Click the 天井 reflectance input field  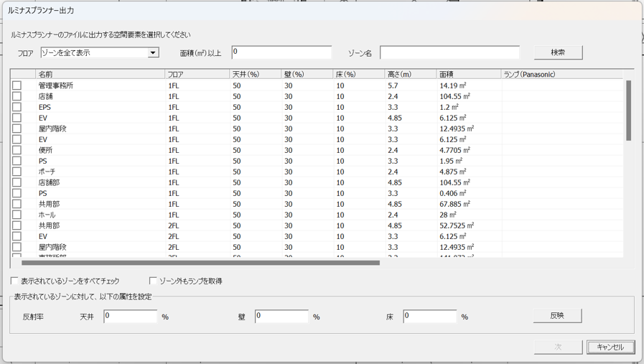pyautogui.click(x=130, y=316)
